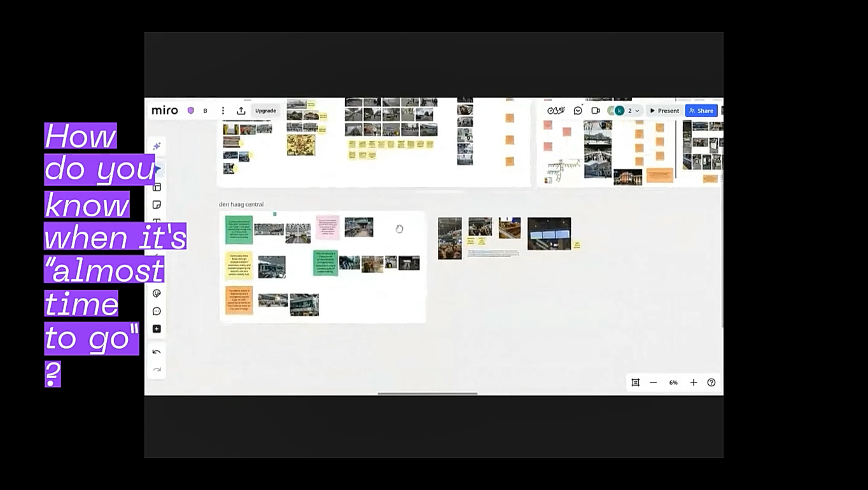Click the blue Share button
This screenshot has width=868, height=490.
[x=701, y=111]
